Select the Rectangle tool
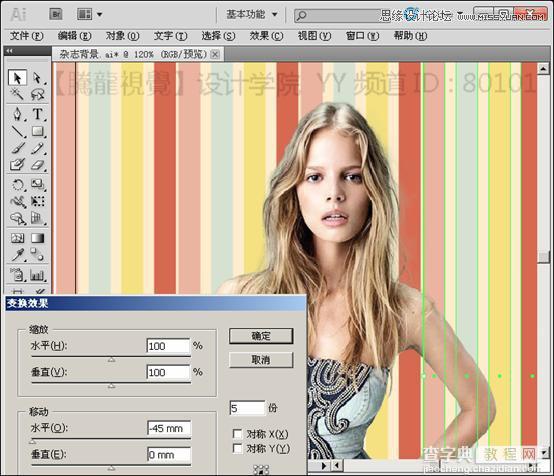Screen dimensions: 554x476 (37, 131)
